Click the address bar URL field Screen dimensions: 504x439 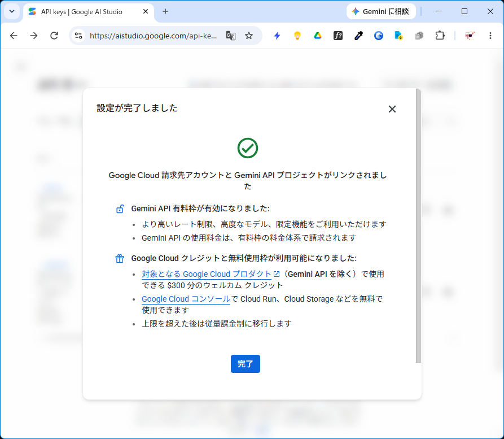(153, 36)
